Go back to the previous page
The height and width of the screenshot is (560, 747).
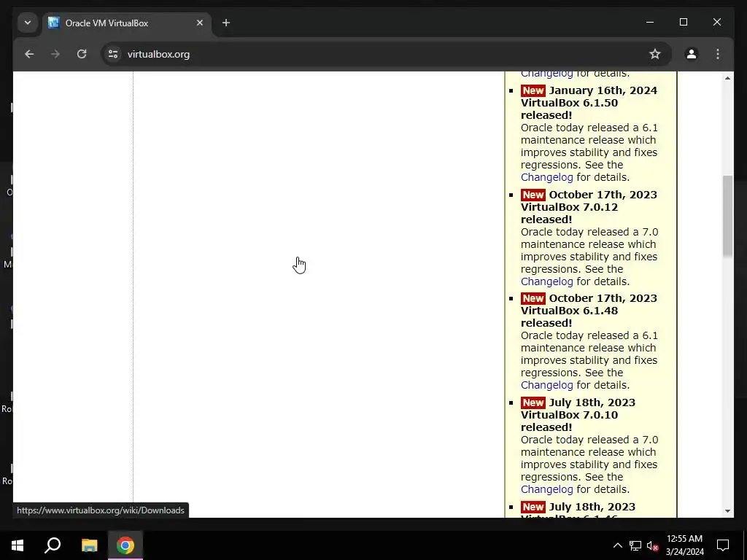[x=29, y=54]
